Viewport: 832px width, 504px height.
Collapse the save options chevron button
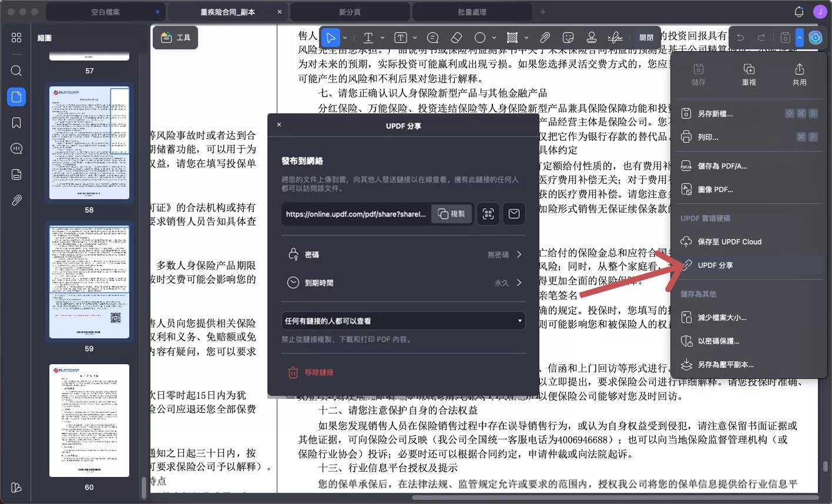point(800,38)
